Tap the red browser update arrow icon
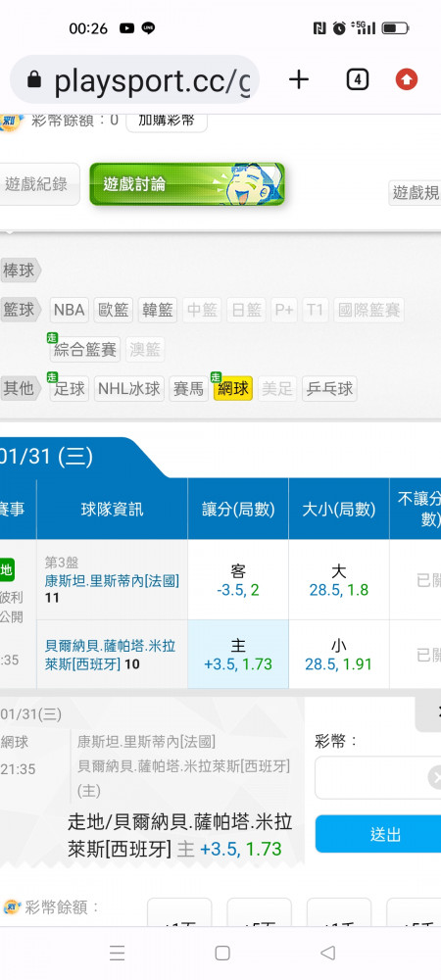 tap(407, 79)
